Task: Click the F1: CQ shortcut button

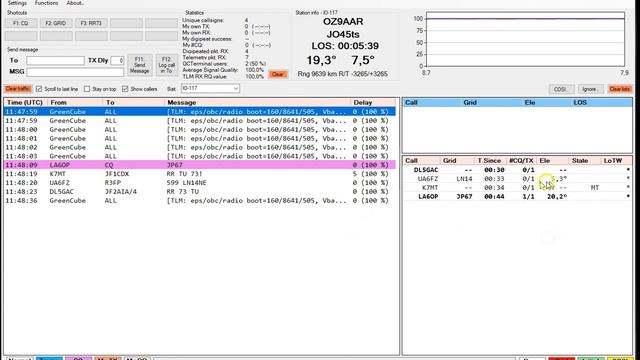Action: [x=21, y=23]
